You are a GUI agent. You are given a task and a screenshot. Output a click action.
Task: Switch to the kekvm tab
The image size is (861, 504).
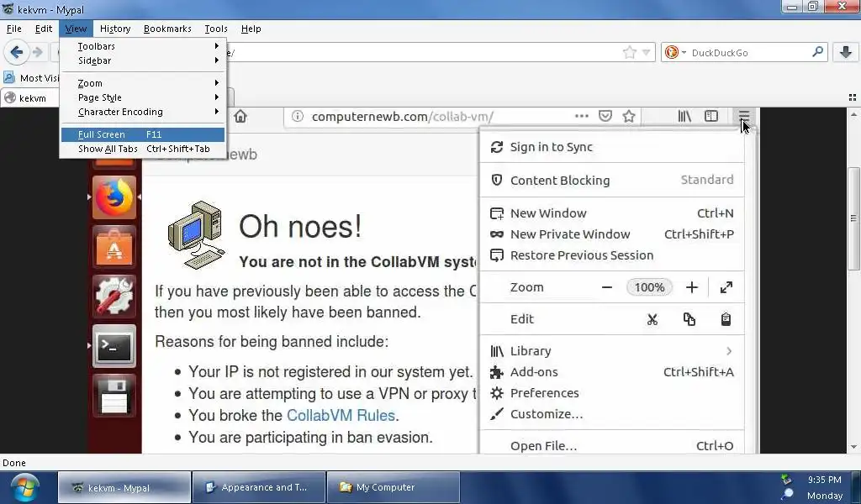[x=30, y=98]
